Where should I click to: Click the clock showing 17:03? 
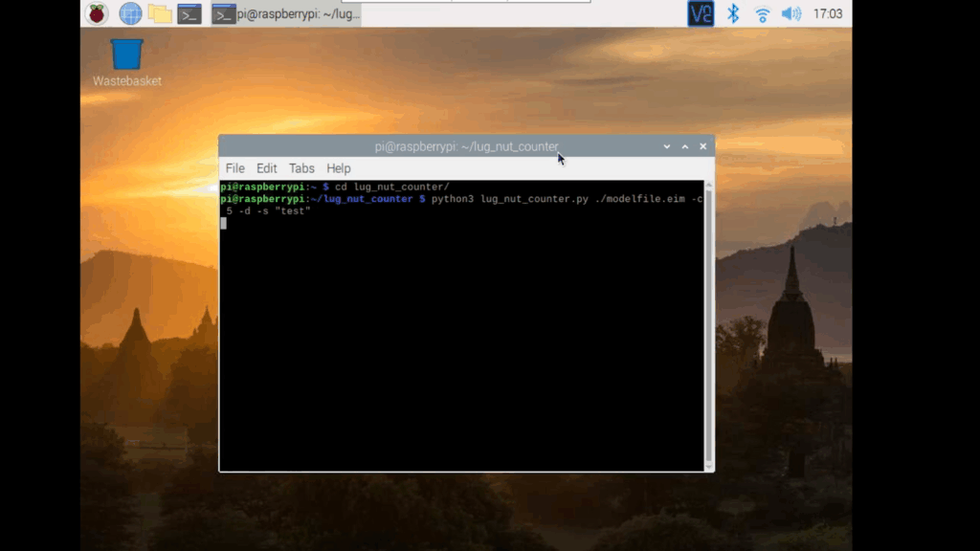[827, 13]
